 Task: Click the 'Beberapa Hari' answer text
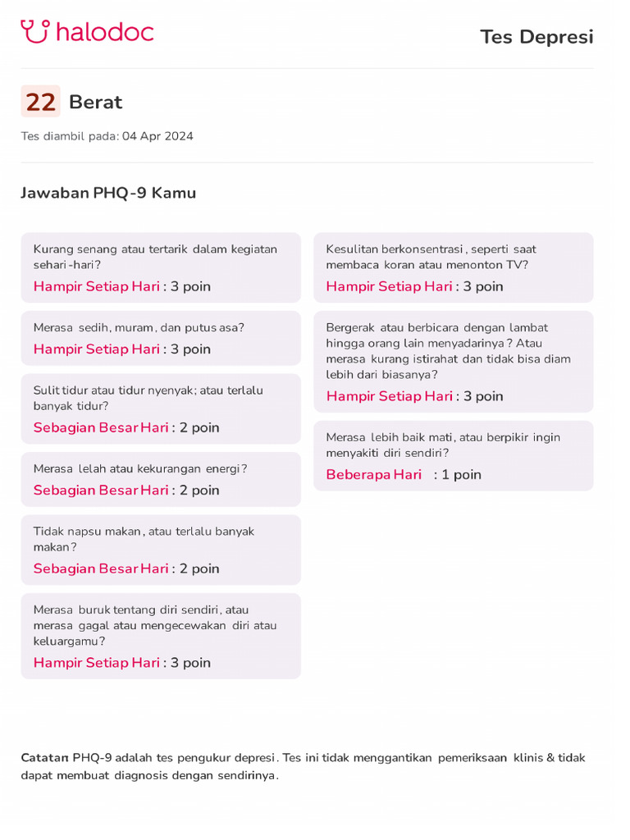click(374, 475)
